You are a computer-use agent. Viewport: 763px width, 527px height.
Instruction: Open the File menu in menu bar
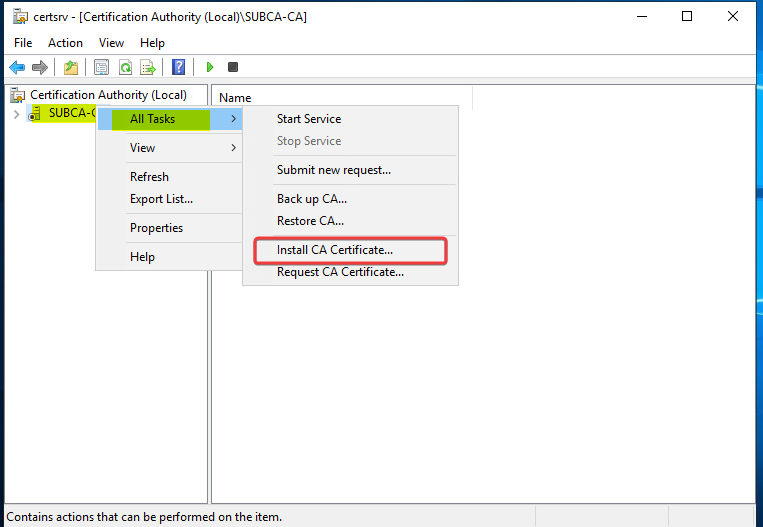[x=23, y=43]
